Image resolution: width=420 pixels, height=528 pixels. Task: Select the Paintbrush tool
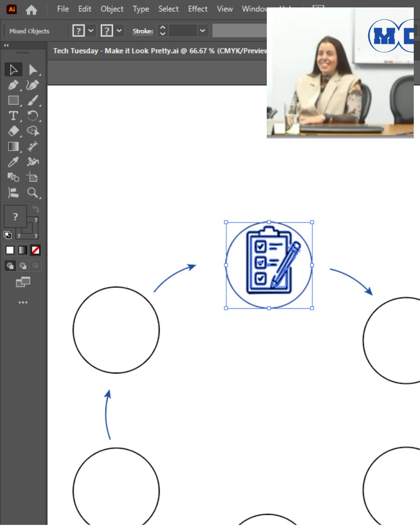click(x=33, y=100)
